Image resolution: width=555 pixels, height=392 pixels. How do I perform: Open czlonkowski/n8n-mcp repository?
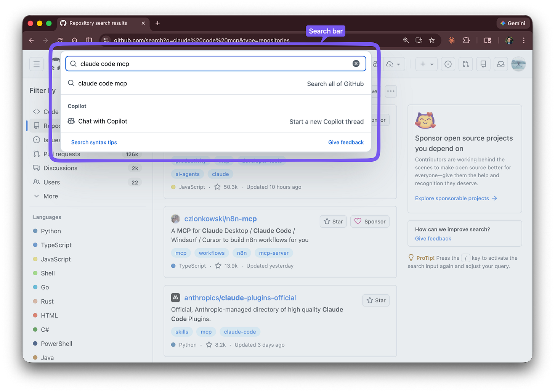click(220, 219)
